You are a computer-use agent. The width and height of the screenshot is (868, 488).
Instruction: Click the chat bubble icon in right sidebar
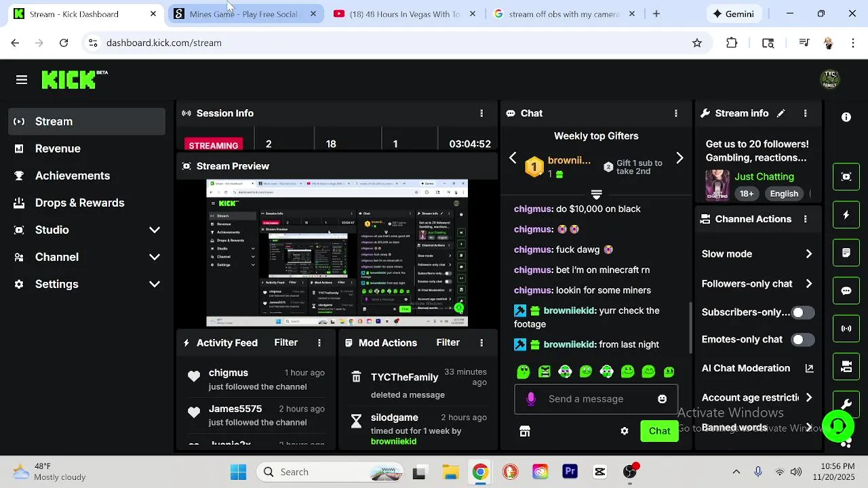846,291
